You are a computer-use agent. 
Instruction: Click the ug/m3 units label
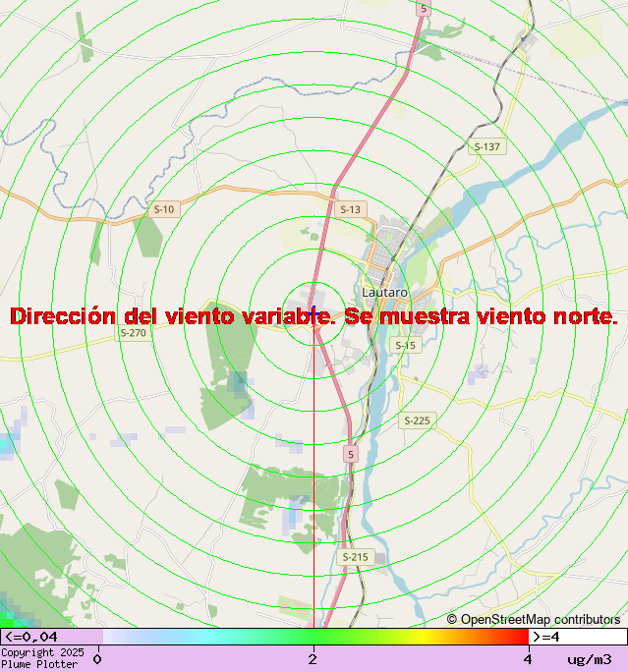click(589, 659)
